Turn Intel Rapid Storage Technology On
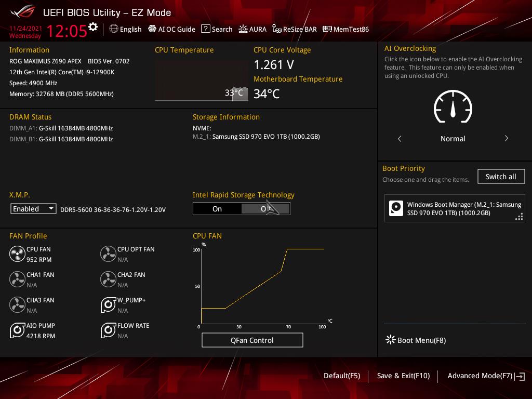Viewport: 532px width, 399px height. point(217,209)
